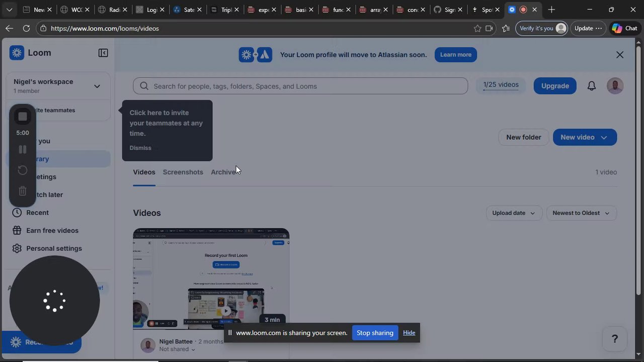The height and width of the screenshot is (362, 644).
Task: Click the 5:00 recording timer
Action: click(23, 133)
